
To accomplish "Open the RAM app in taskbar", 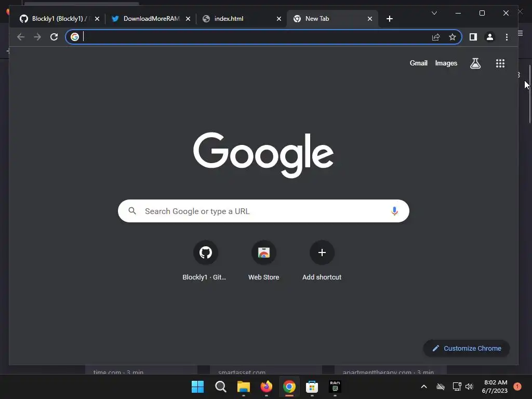I will (335, 387).
